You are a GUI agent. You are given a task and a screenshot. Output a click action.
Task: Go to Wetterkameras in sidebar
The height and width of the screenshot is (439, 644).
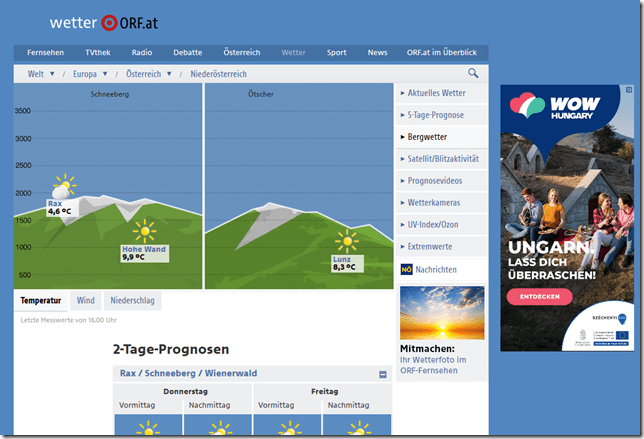[438, 202]
